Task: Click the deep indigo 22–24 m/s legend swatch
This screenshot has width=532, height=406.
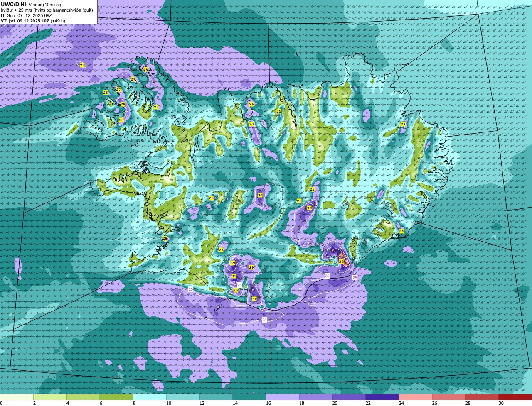Action: [x=382, y=397]
